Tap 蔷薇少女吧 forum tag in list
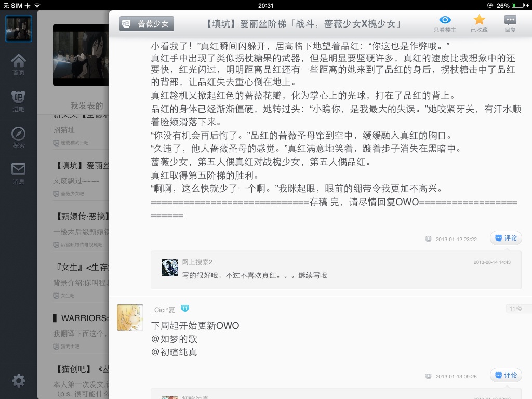This screenshot has width=532, height=399. (x=69, y=194)
